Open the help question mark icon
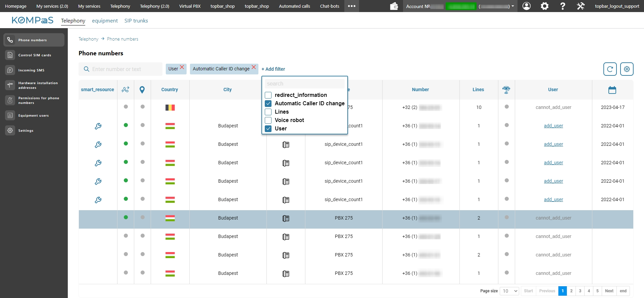The width and height of the screenshot is (644, 298). [x=563, y=6]
